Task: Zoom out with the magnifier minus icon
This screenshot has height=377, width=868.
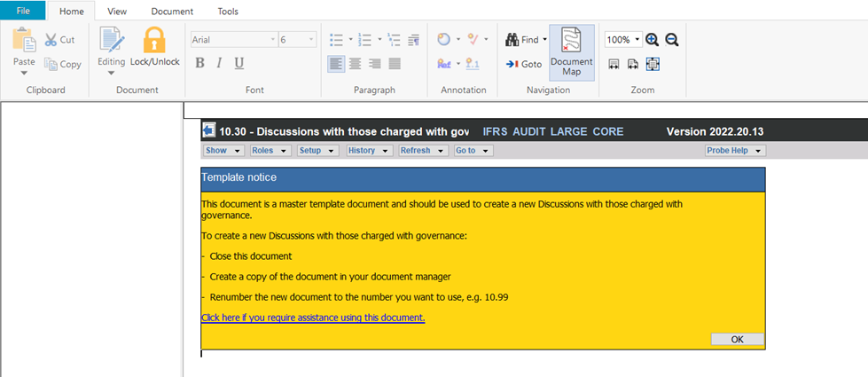Action: click(672, 40)
